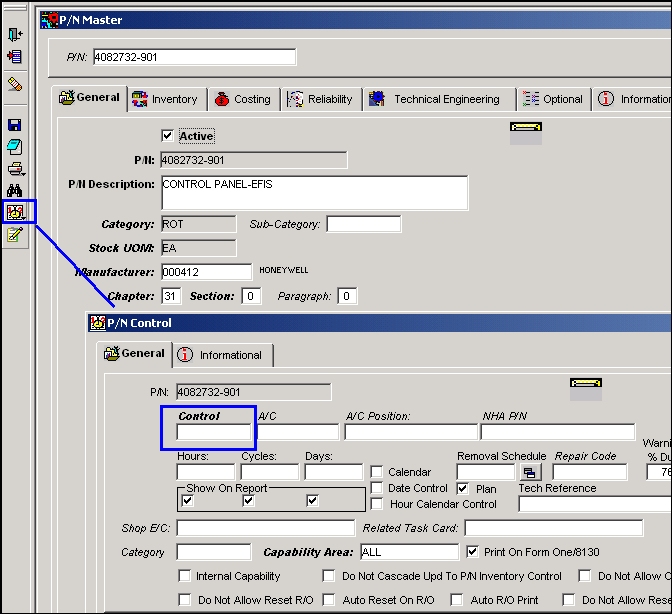
Task: Click the NHA P/N field
Action: (558, 432)
